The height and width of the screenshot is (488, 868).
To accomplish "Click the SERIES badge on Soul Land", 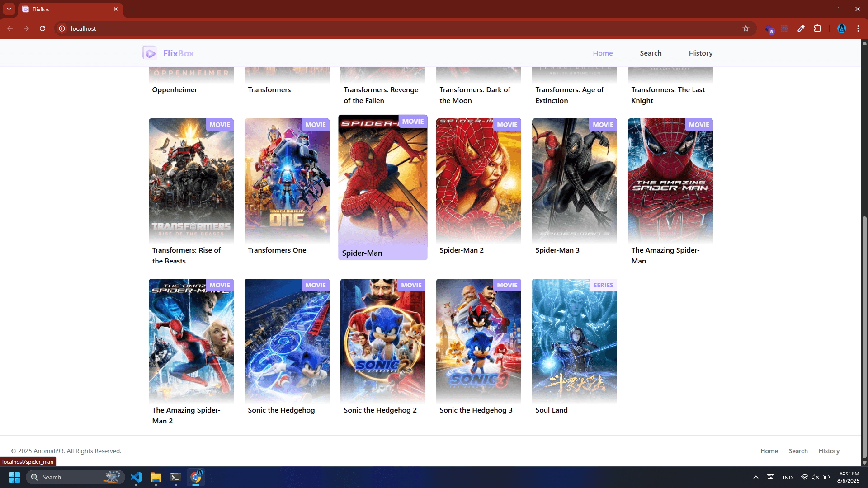I will pos(603,285).
